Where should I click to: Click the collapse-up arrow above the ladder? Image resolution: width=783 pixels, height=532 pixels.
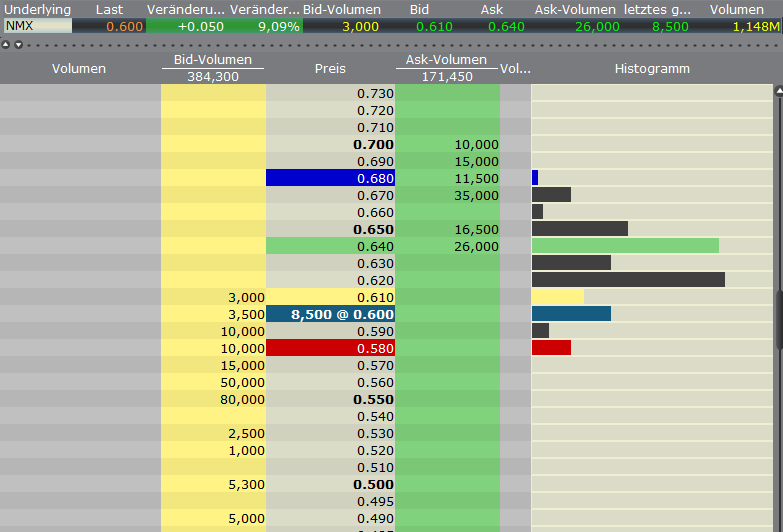click(x=6, y=45)
